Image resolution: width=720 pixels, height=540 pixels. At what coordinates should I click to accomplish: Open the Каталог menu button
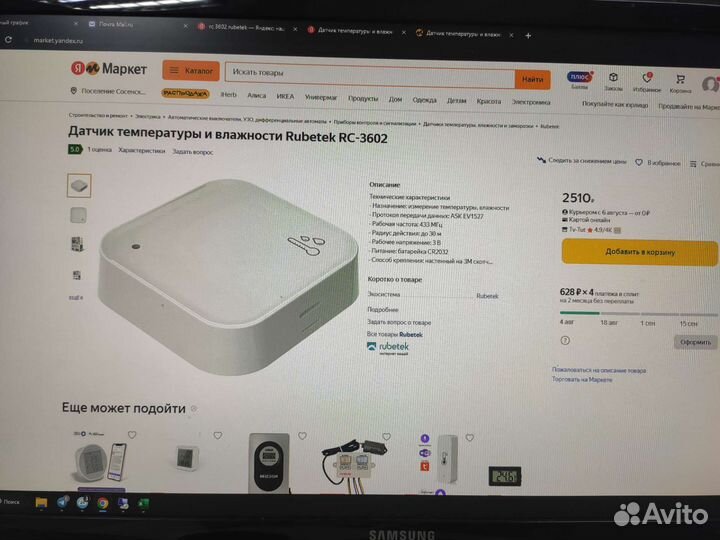click(191, 71)
